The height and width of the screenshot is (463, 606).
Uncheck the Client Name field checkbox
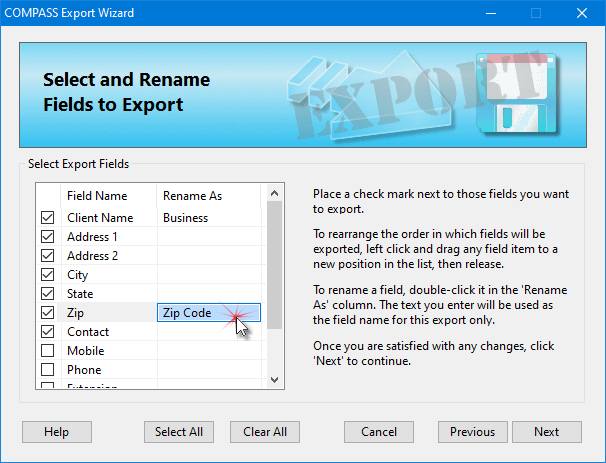point(48,218)
